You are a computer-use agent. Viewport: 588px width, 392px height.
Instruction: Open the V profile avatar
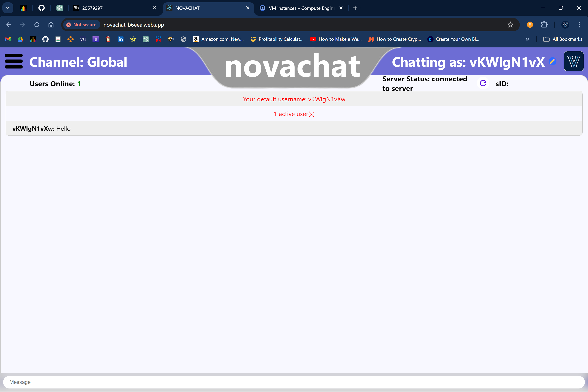pyautogui.click(x=573, y=61)
